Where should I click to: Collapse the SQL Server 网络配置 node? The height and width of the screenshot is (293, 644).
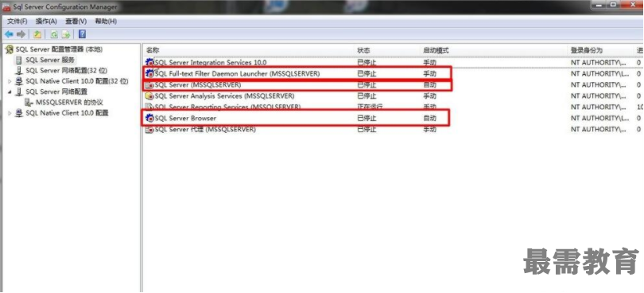pyautogui.click(x=10, y=92)
